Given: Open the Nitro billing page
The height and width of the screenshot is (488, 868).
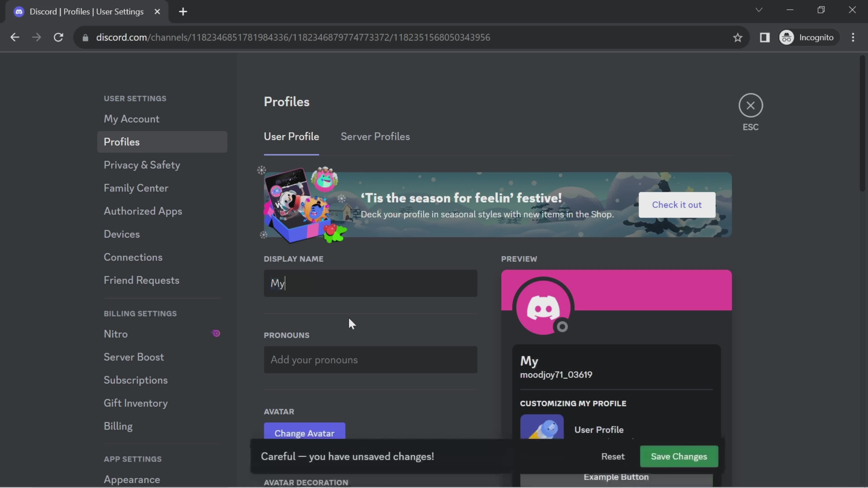Looking at the screenshot, I should (x=162, y=334).
